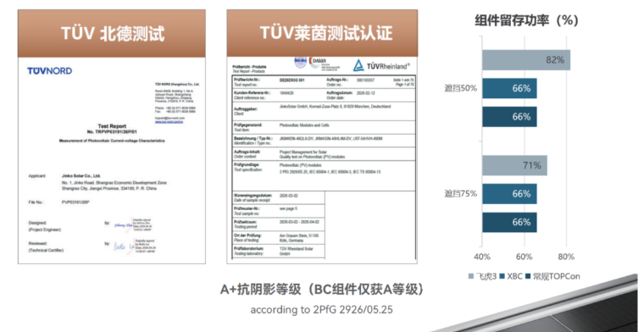
Task: Click the 'Test Report' title in TÜV NORD document
Action: 112,126
